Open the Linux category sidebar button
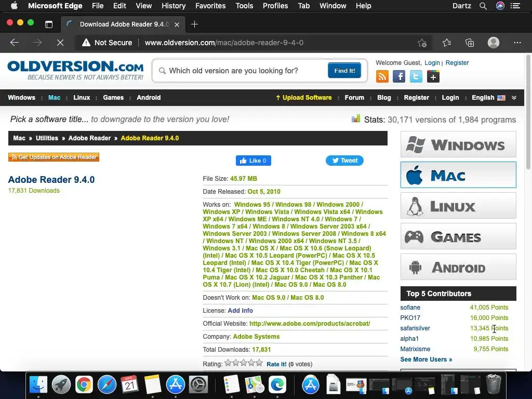Viewport: 532px width, 399px height. [x=458, y=206]
